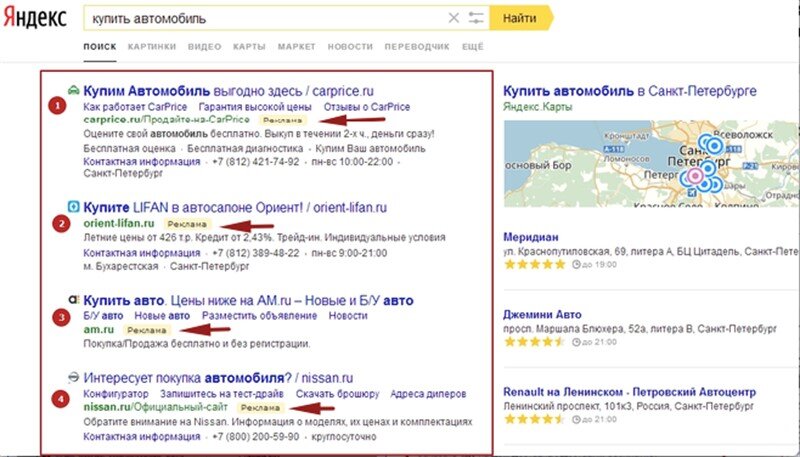Open Купить авто. Цены ниже на AM.ru title
This screenshot has height=457, width=800.
(x=248, y=300)
